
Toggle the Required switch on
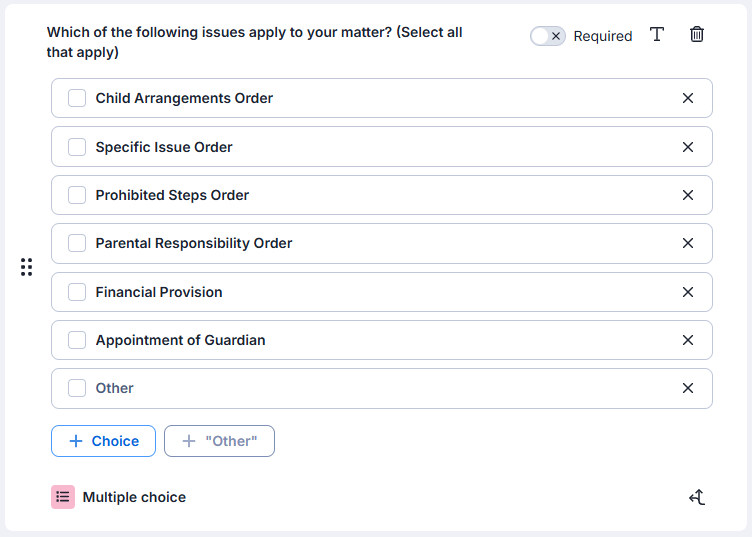point(548,36)
